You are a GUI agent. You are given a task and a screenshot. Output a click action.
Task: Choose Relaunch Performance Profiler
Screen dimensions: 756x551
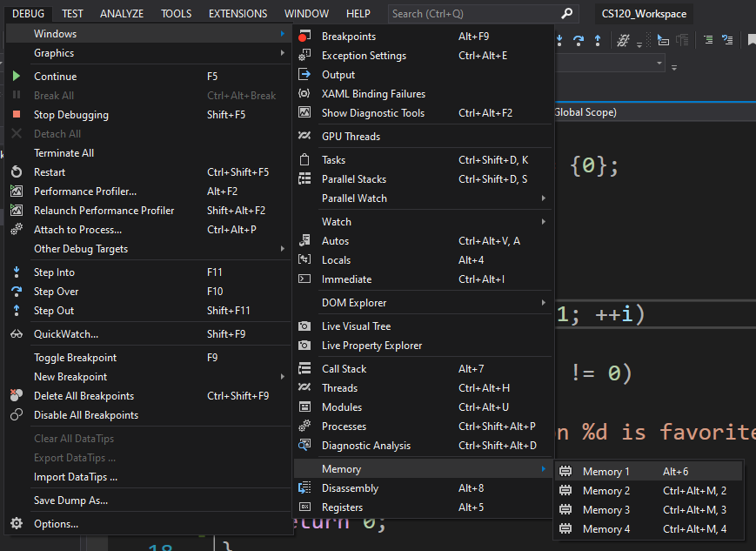(149, 211)
